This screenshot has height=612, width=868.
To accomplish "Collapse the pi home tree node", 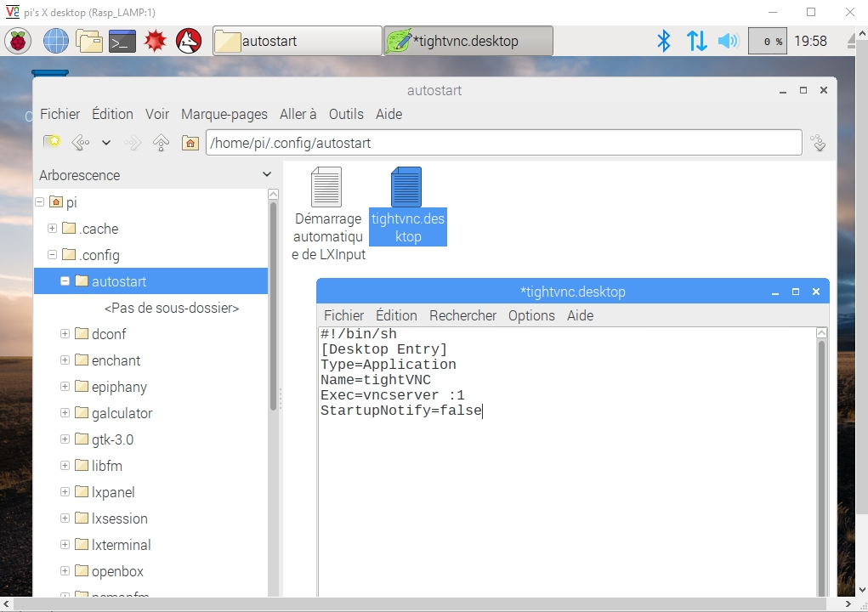I will [40, 202].
